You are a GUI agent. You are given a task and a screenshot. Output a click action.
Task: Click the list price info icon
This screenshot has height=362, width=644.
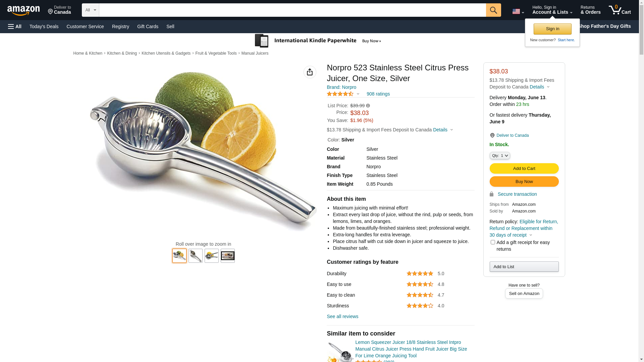(x=368, y=106)
